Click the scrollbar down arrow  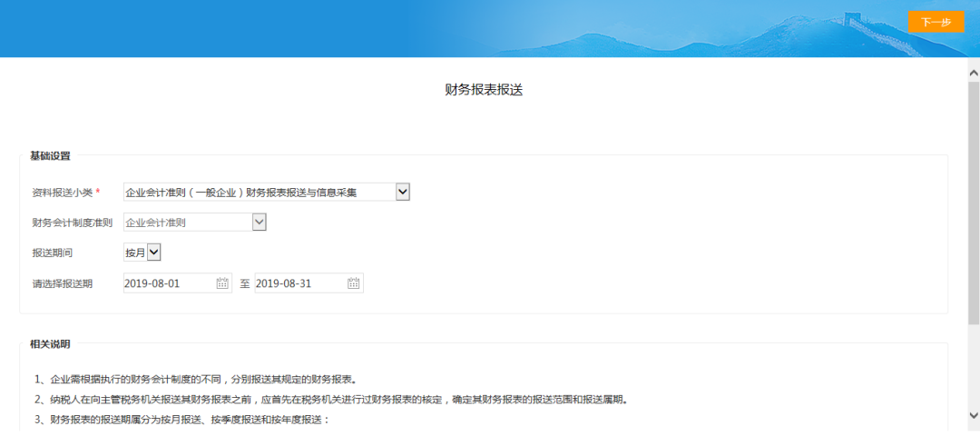click(974, 415)
